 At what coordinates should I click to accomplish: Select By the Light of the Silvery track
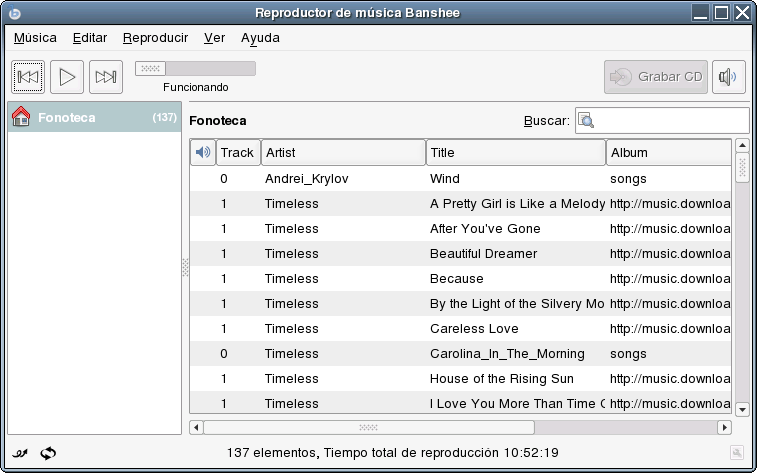pos(517,304)
